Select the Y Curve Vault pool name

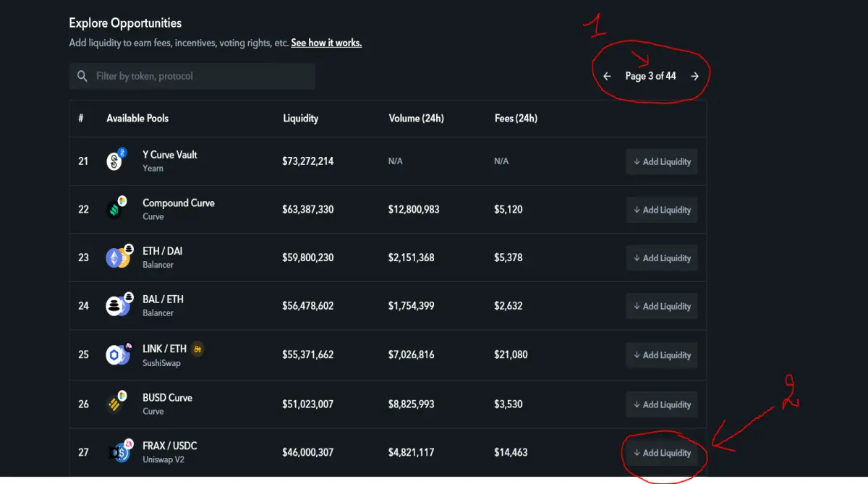pyautogui.click(x=170, y=155)
